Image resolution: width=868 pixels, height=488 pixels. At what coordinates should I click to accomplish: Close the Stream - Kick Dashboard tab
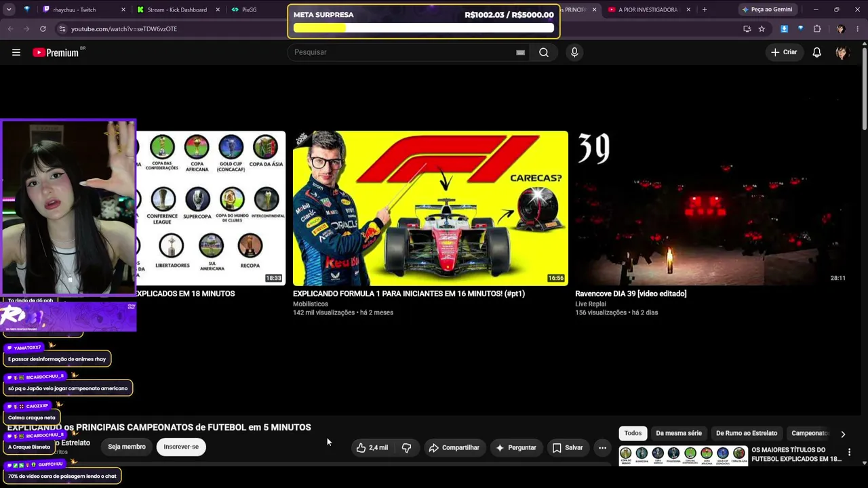coord(218,9)
